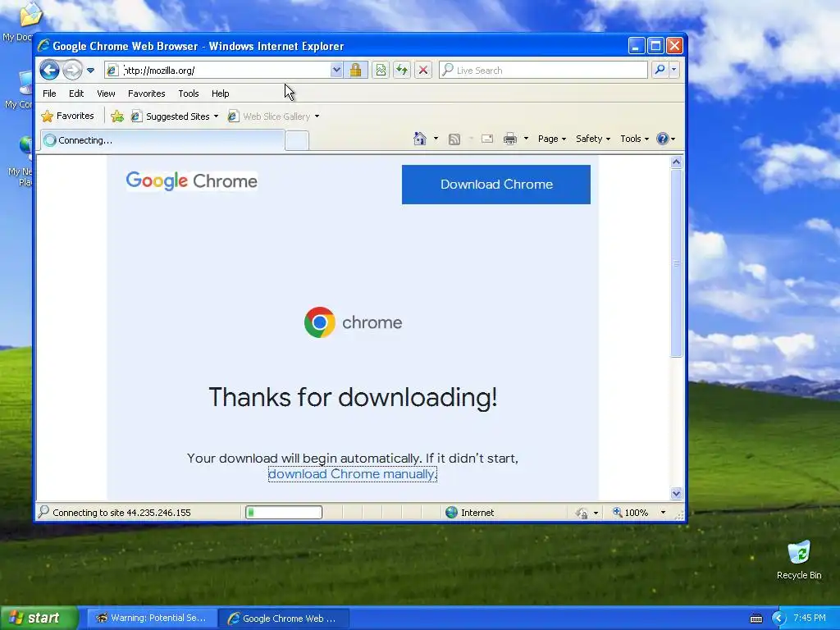Click the Favorites star button

pos(68,116)
